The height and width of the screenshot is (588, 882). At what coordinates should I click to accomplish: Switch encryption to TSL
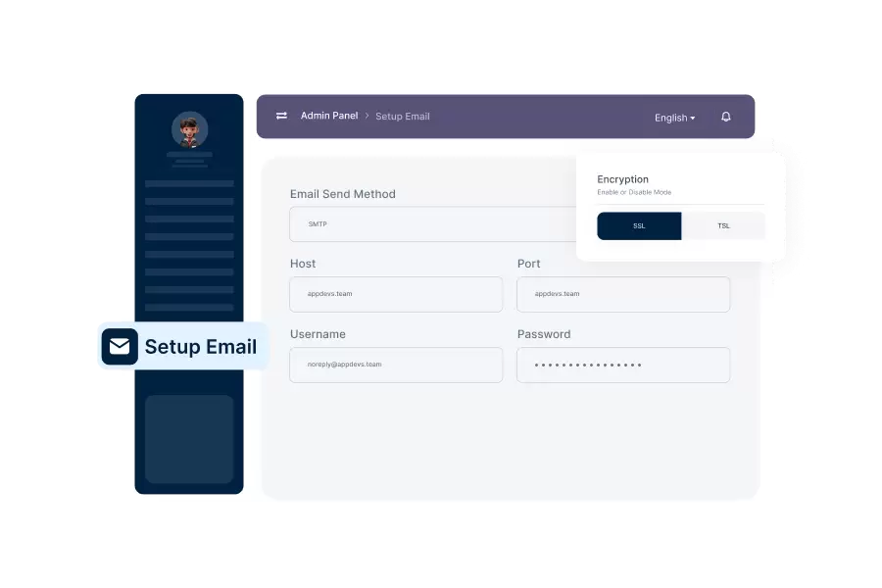(723, 226)
